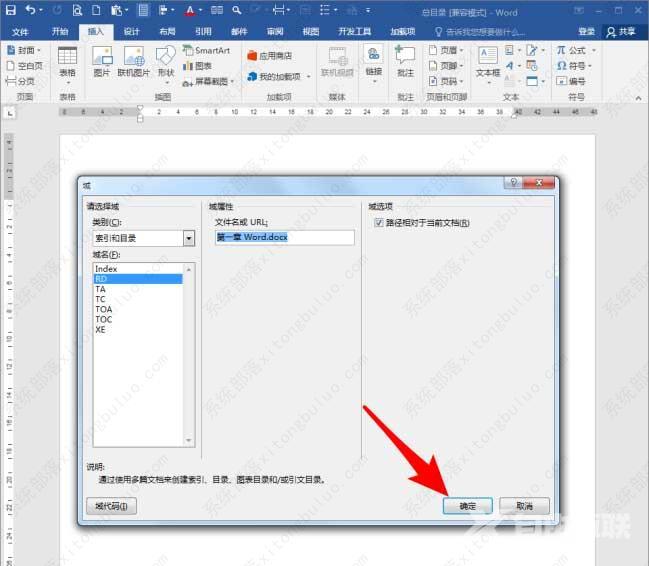The width and height of the screenshot is (649, 566).
Task: Insert WordArt with the slanted A icon
Action: 510,65
